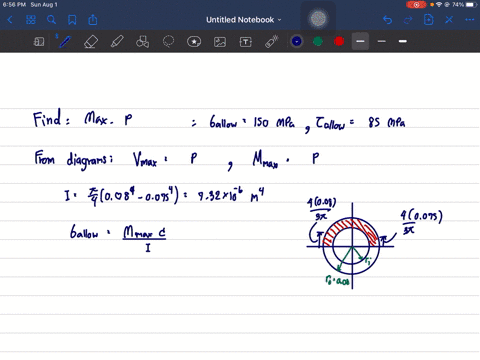Toggle the zoom window tool
Image resolution: width=480 pixels, height=360 pixels.
tap(39, 42)
